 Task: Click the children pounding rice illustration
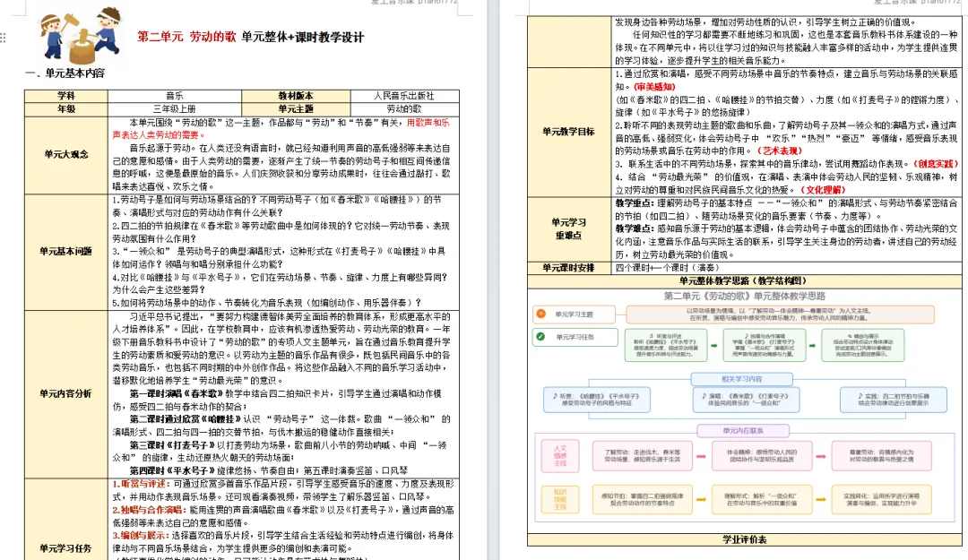click(81, 35)
